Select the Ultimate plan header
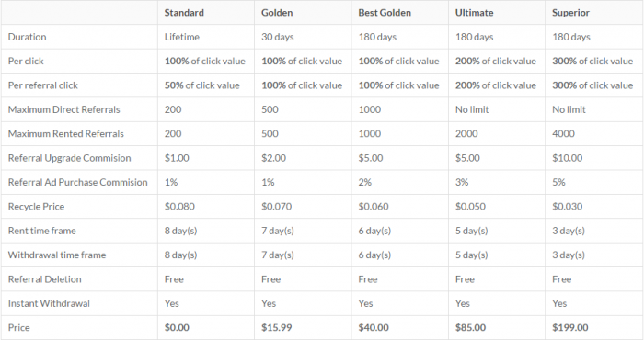644x340 pixels. click(x=474, y=13)
